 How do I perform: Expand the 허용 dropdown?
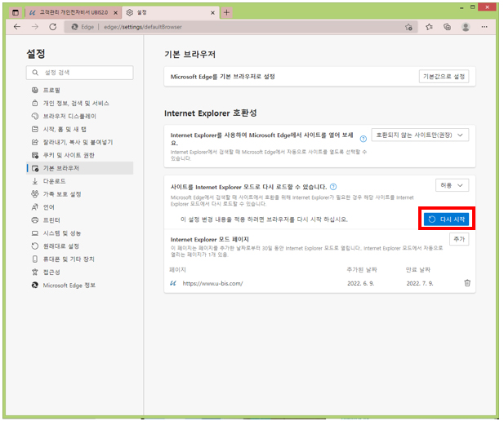click(452, 185)
